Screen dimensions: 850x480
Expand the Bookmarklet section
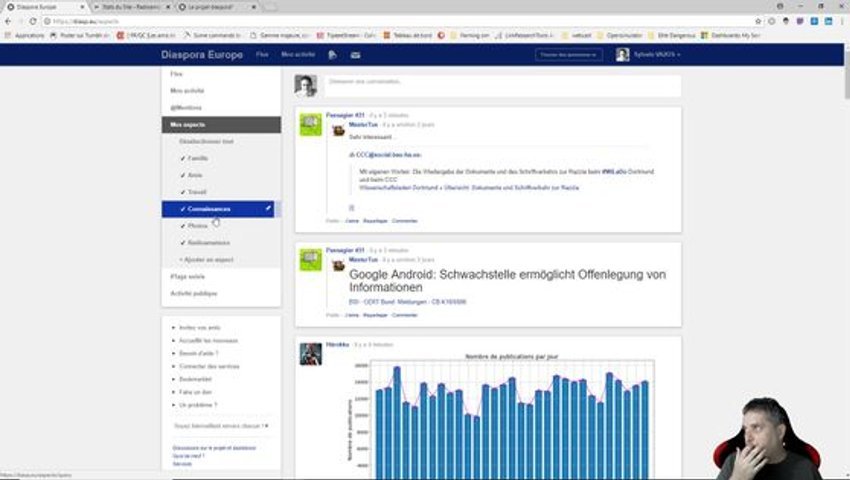pos(195,379)
